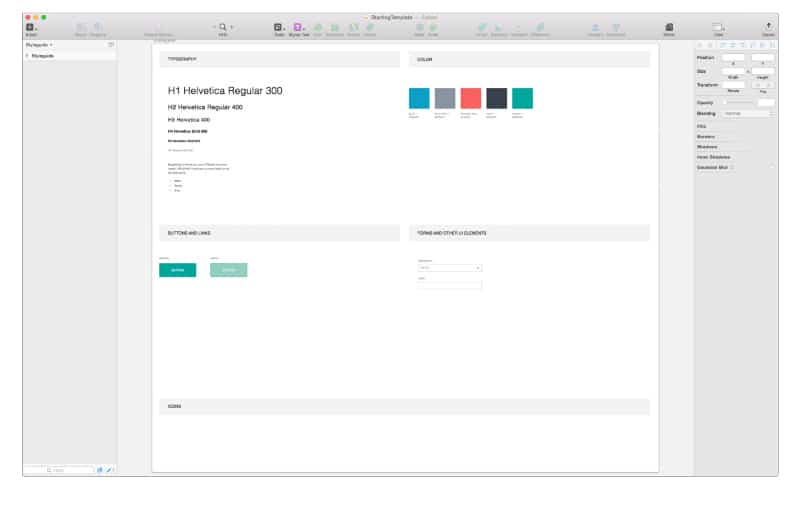Image resolution: width=800 pixels, height=507 pixels.
Task: Click the Forward arrange icon
Action: (x=595, y=28)
